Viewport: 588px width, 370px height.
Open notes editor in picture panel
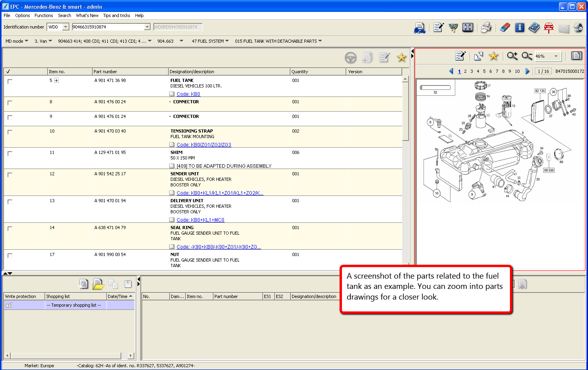(460, 56)
